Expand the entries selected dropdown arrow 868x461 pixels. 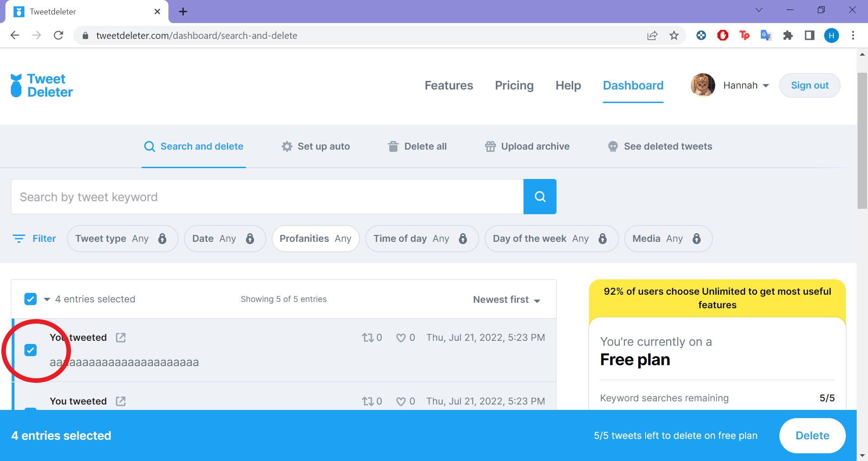tap(47, 299)
